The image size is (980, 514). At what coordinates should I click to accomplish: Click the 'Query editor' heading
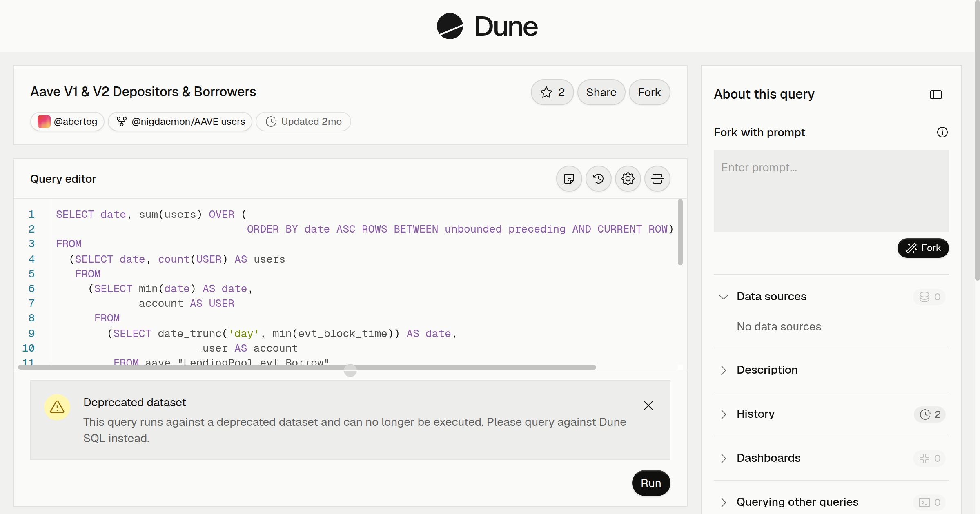pos(63,179)
